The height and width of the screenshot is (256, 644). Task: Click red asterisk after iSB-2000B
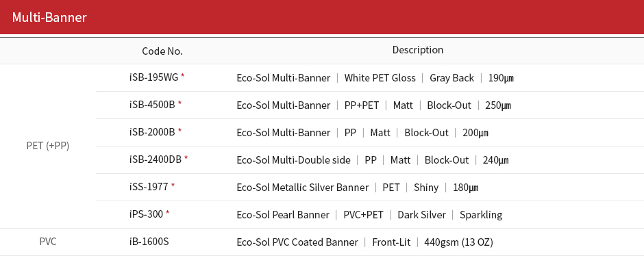coord(179,131)
